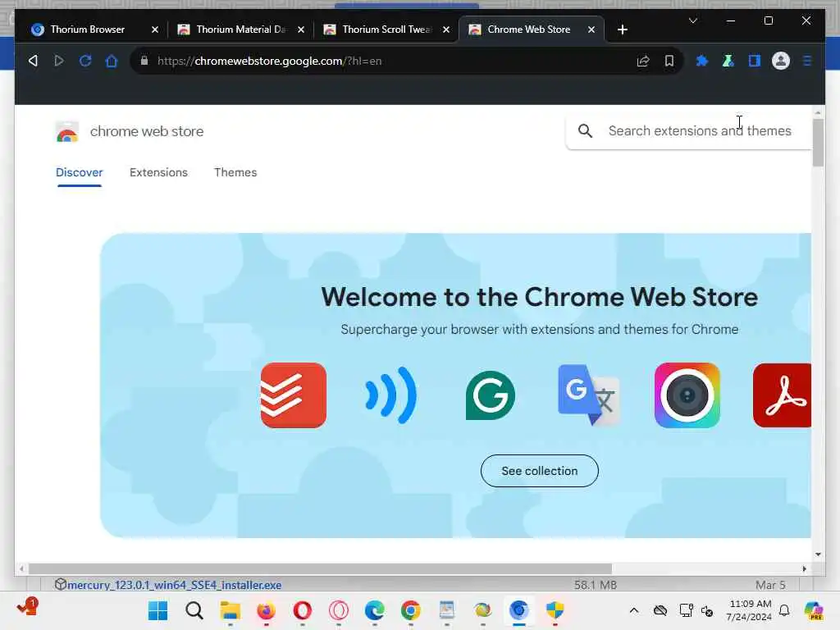This screenshot has height=630, width=840.
Task: Click the Chrome Web Store logo
Action: pyautogui.click(x=67, y=132)
